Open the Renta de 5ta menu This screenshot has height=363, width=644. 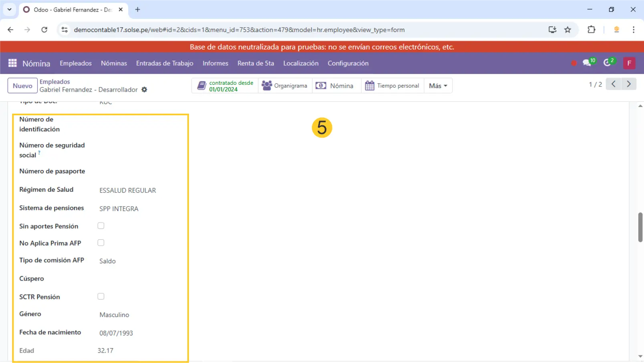tap(256, 63)
